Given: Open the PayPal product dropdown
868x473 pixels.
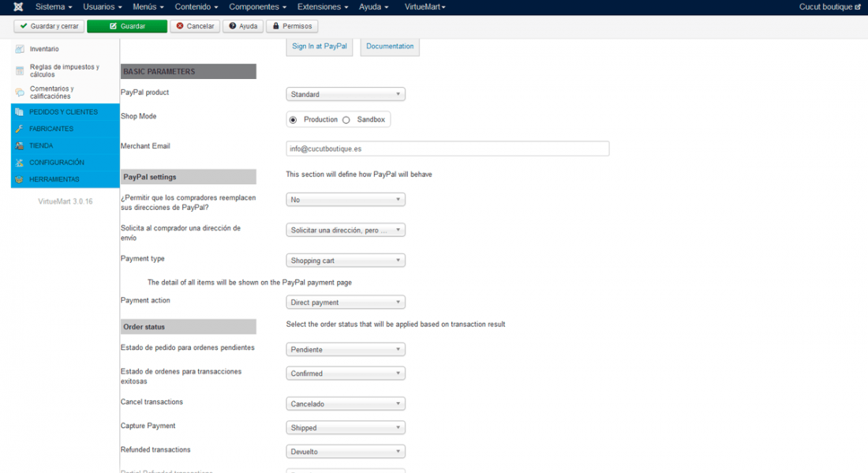Looking at the screenshot, I should pos(346,94).
